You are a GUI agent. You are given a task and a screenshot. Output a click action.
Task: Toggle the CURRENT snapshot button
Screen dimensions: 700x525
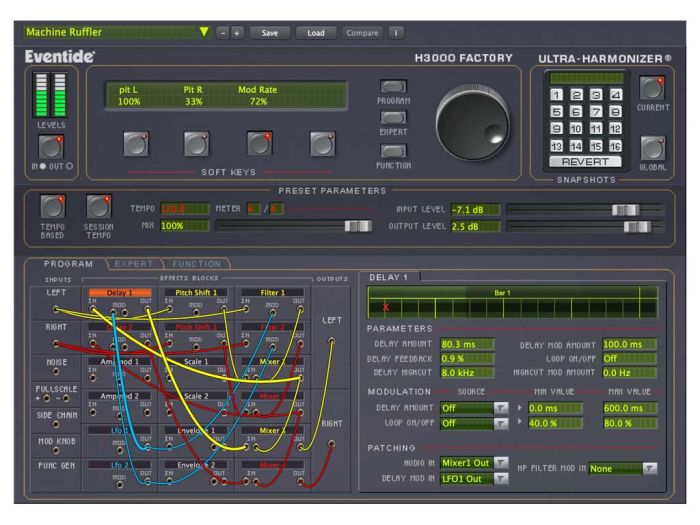pos(652,88)
